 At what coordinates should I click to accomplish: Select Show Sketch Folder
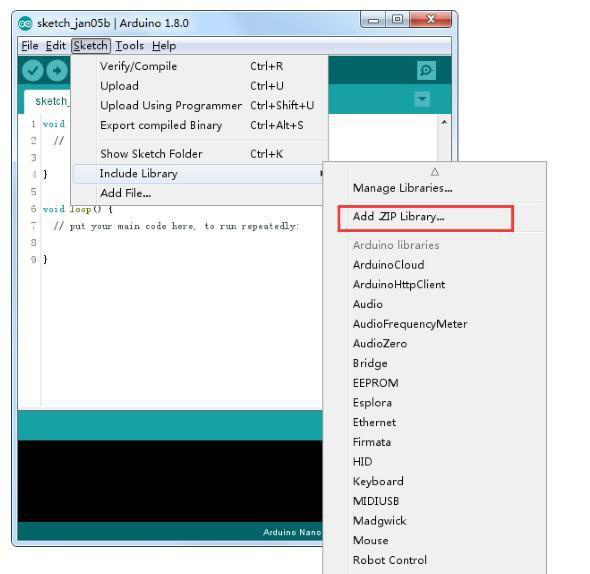pyautogui.click(x=199, y=154)
